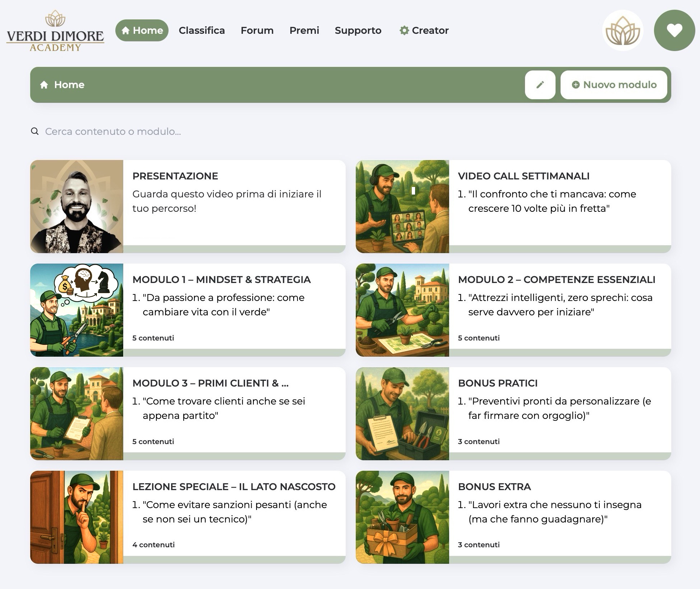700x589 pixels.
Task: Click the Nuovo modulo button
Action: (x=614, y=85)
